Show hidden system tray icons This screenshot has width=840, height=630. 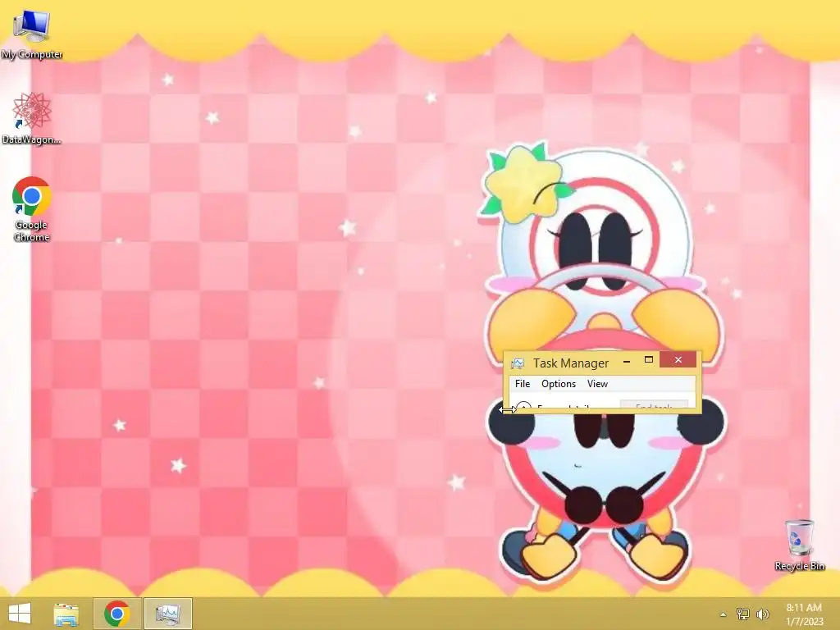click(x=723, y=614)
